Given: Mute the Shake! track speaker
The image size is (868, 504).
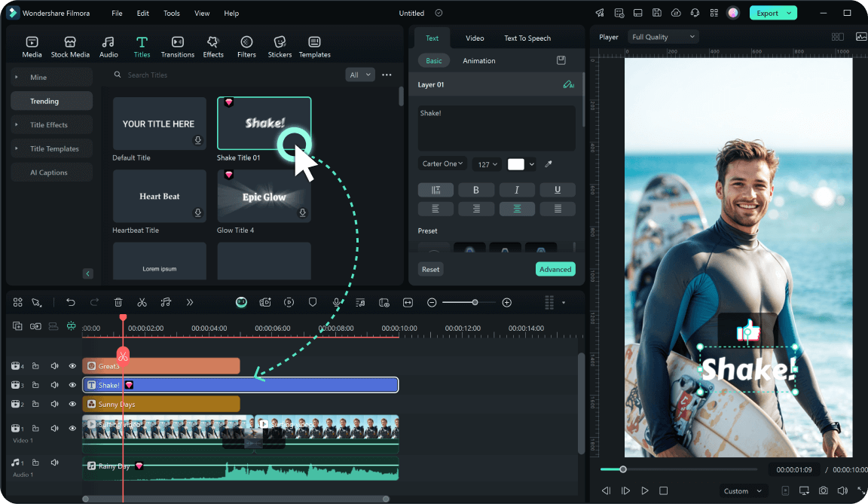Looking at the screenshot, I should (x=54, y=384).
